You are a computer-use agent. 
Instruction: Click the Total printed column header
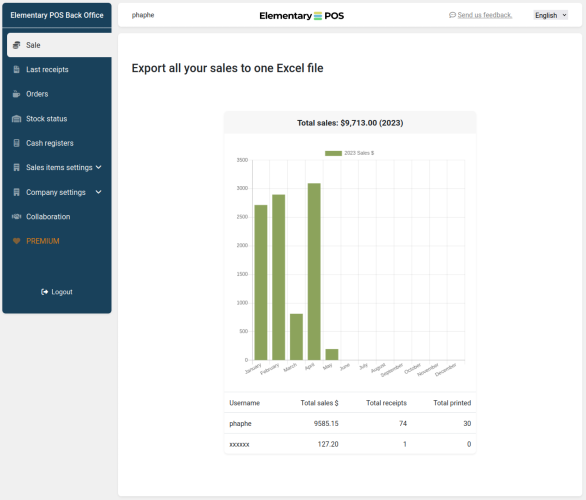[x=452, y=403]
